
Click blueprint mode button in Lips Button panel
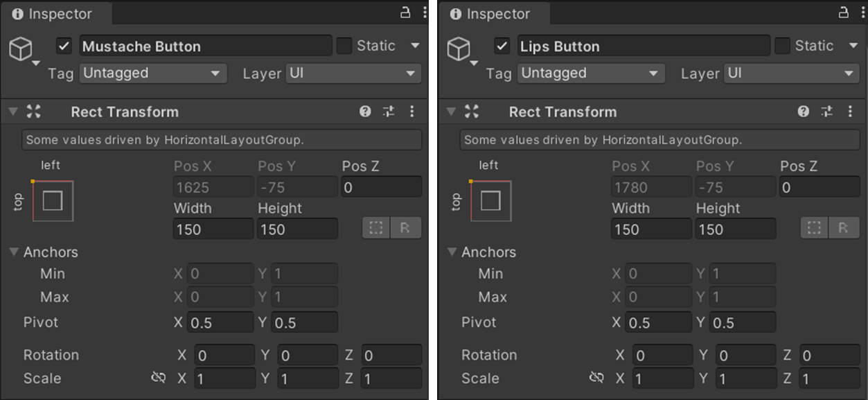click(x=815, y=228)
